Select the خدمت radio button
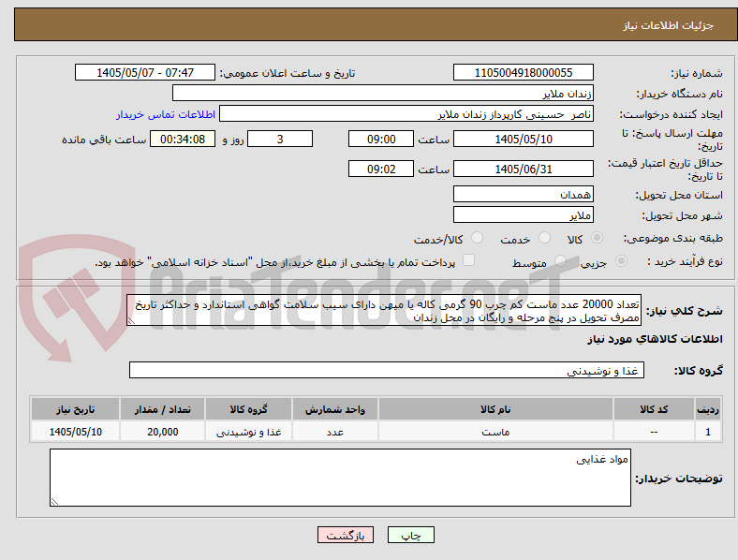The image size is (738, 560). (x=544, y=238)
